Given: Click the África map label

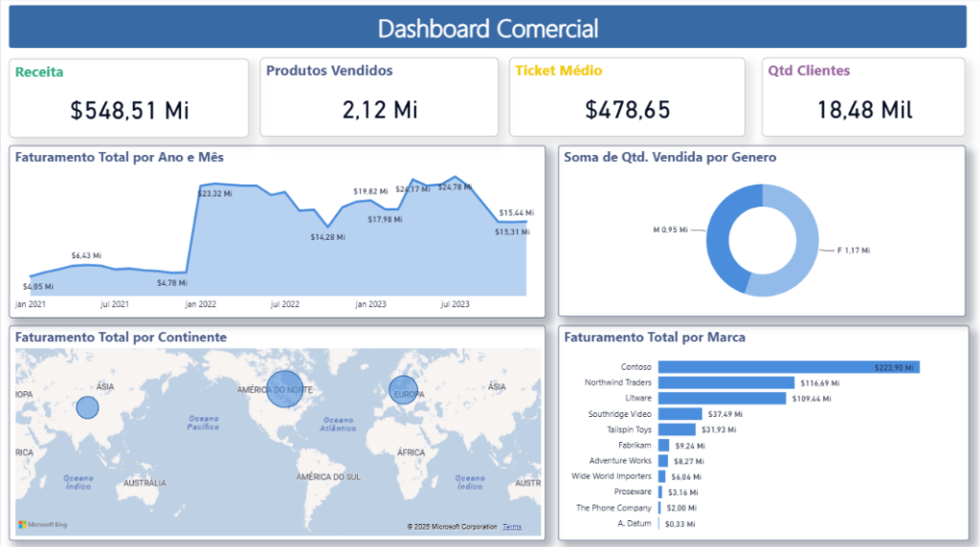Looking at the screenshot, I should pos(411,452).
